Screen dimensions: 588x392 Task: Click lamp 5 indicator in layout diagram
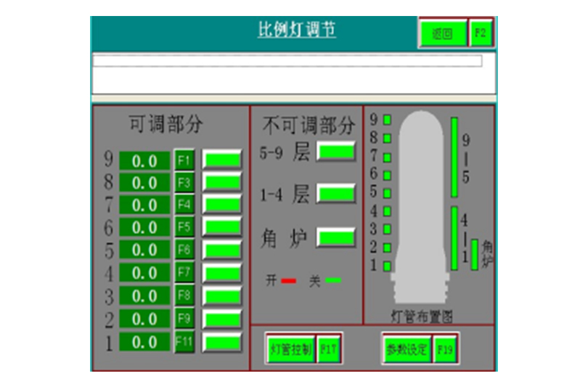point(387,193)
